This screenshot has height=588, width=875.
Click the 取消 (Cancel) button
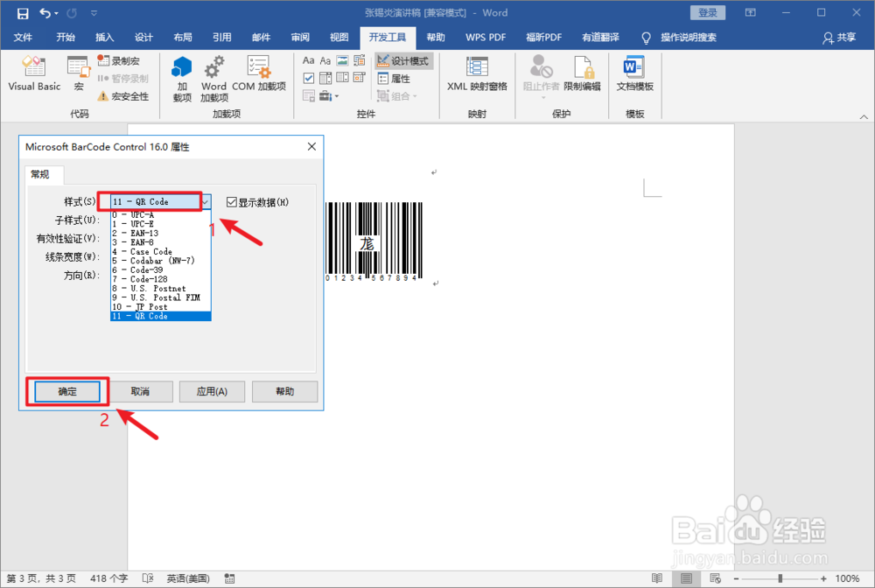click(x=140, y=392)
